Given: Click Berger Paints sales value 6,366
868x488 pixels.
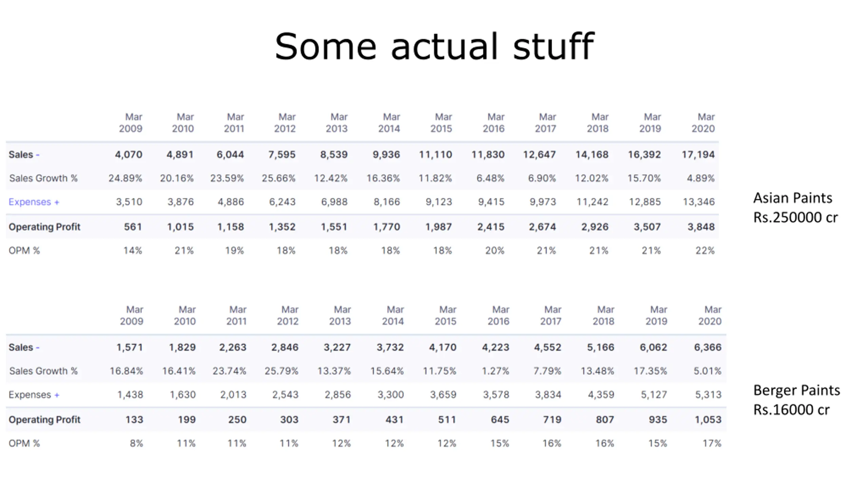Looking at the screenshot, I should [x=708, y=348].
